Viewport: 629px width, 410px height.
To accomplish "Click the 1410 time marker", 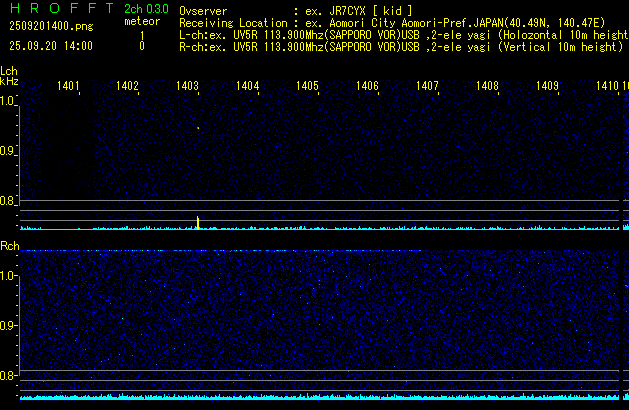I will (607, 86).
